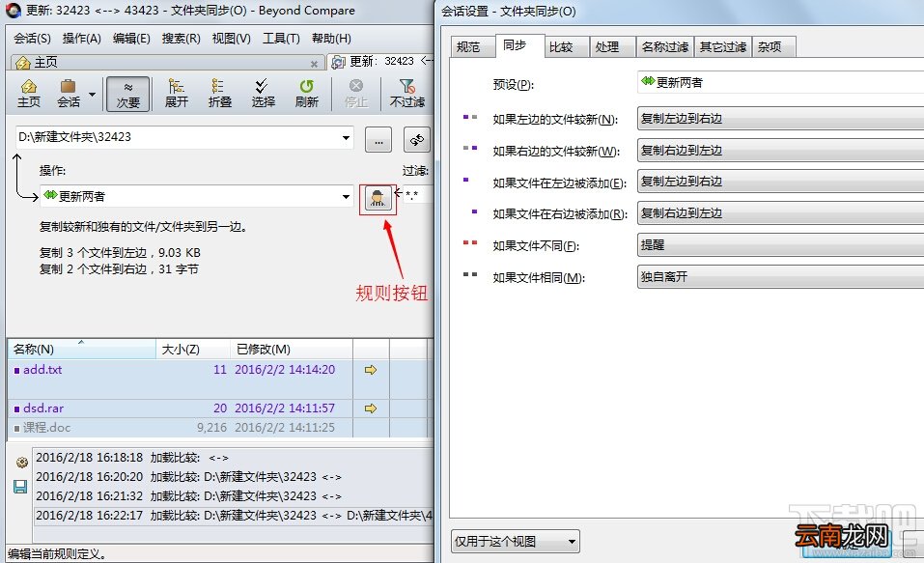
Task: Open dropdown for 如果文件不同(F) showing 提醒
Action: [780, 245]
